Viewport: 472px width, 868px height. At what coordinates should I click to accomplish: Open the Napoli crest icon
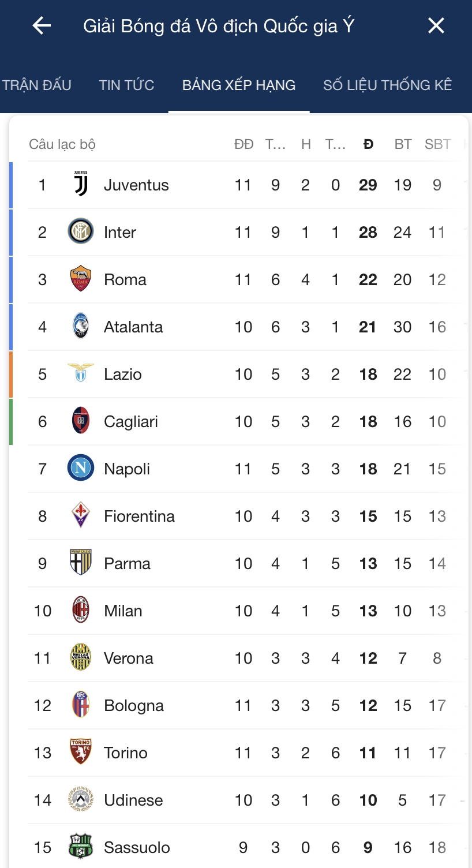pyautogui.click(x=81, y=468)
